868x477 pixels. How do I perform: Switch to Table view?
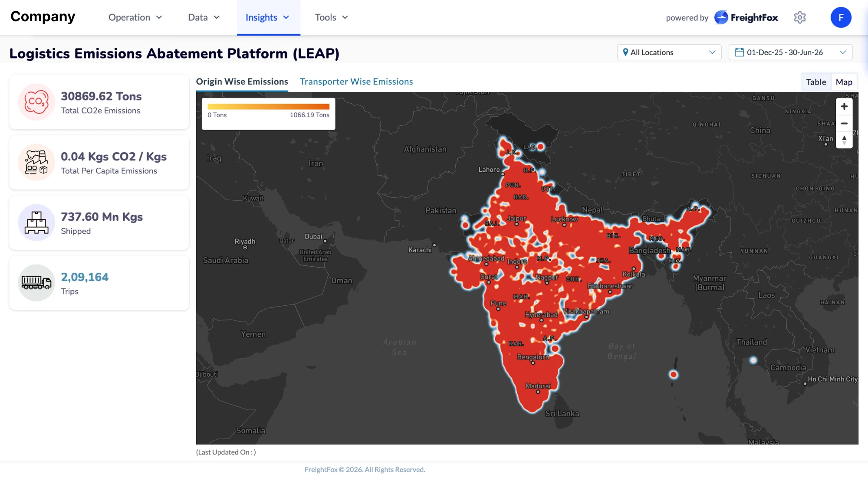[816, 82]
